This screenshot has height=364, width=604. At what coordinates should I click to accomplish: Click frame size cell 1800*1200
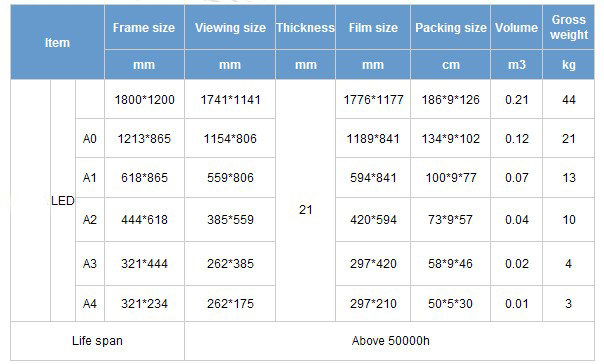point(144,100)
